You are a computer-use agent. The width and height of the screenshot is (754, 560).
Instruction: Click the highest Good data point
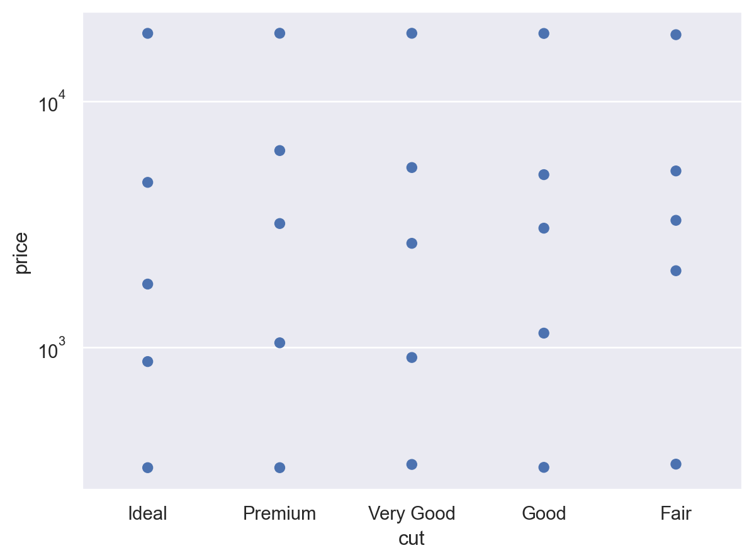click(x=544, y=33)
